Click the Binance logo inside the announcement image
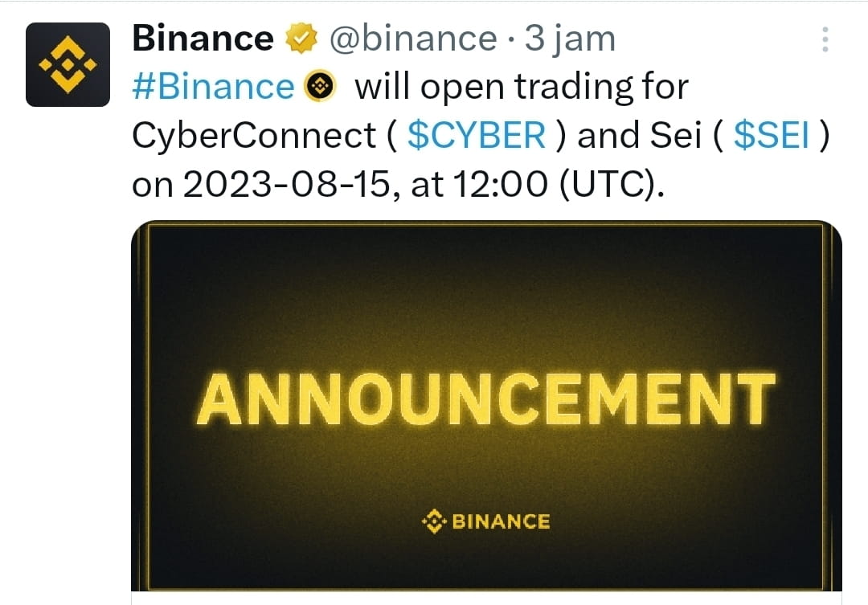The width and height of the screenshot is (868, 605). [485, 520]
